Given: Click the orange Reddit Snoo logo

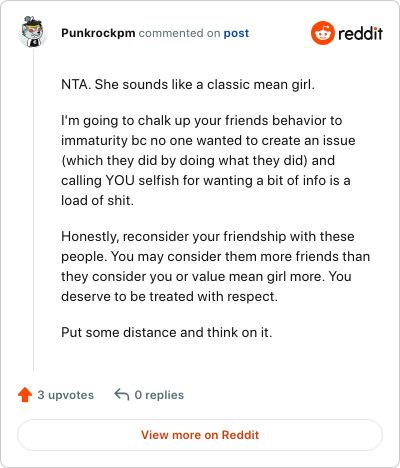Looking at the screenshot, I should coord(323,33).
